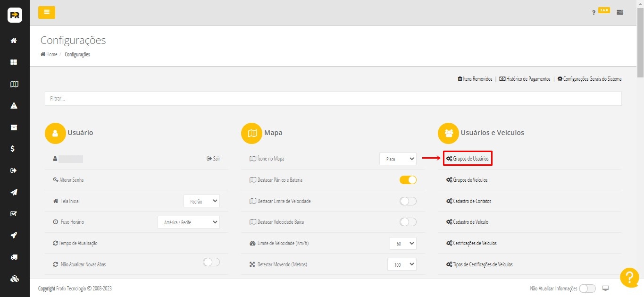
Task: Open the dollar sign financial icon
Action: 14,149
